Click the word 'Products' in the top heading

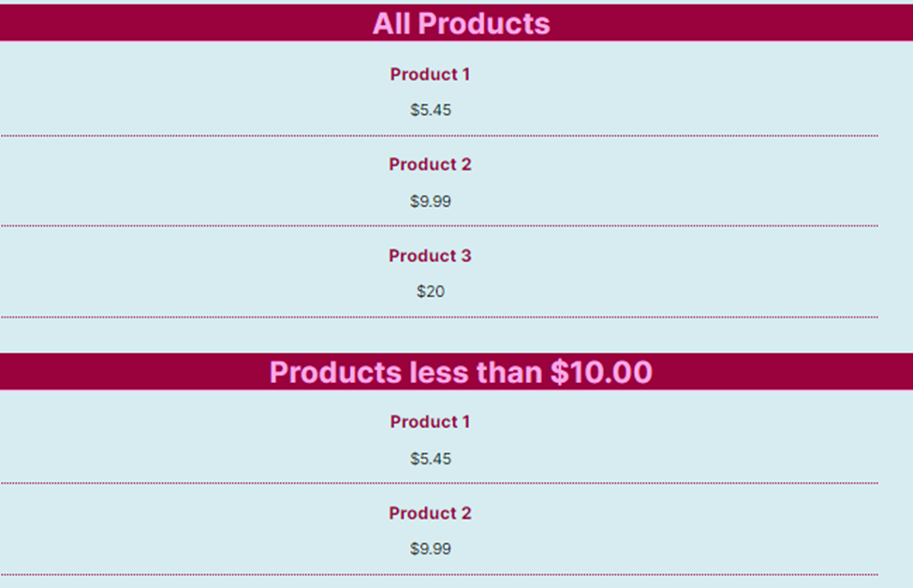click(483, 23)
